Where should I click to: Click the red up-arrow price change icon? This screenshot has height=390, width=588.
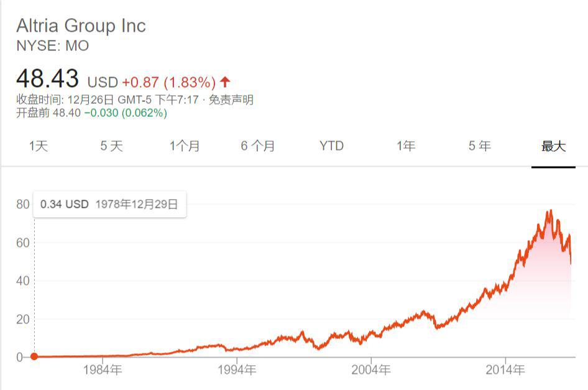(225, 81)
